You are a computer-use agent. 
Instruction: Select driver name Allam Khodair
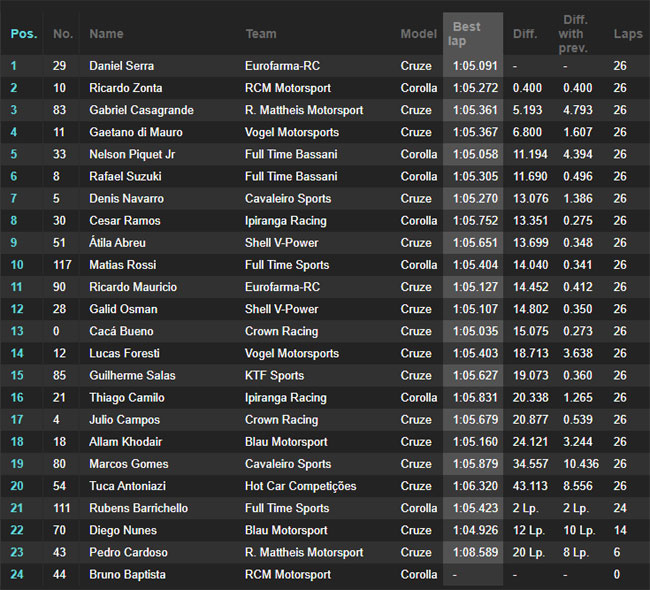coord(126,442)
